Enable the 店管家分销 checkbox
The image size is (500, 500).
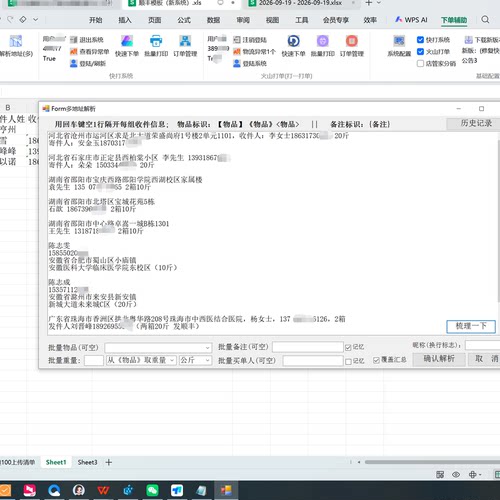click(420, 63)
